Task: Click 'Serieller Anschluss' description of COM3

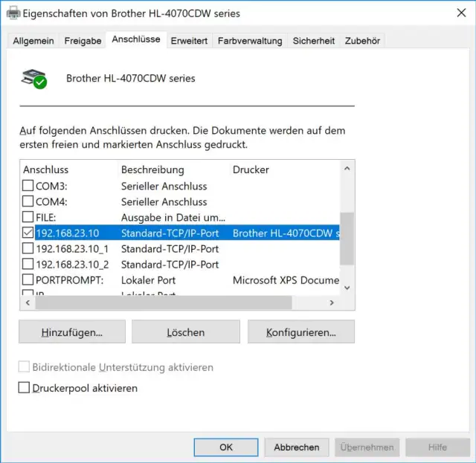Action: [164, 186]
